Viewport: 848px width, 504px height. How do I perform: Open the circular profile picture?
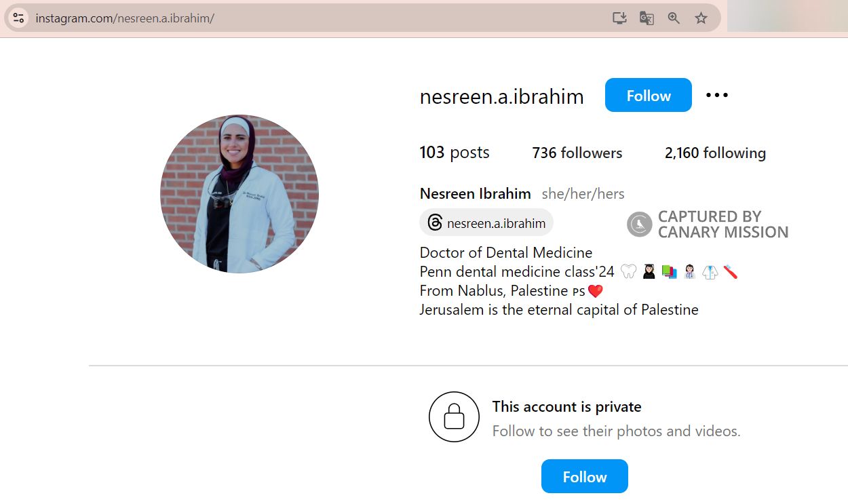239,194
